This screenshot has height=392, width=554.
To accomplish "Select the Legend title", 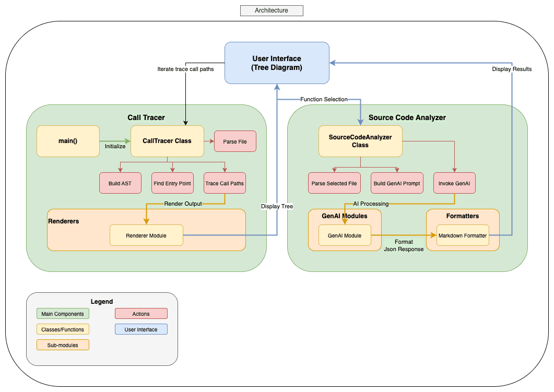I will 102,302.
